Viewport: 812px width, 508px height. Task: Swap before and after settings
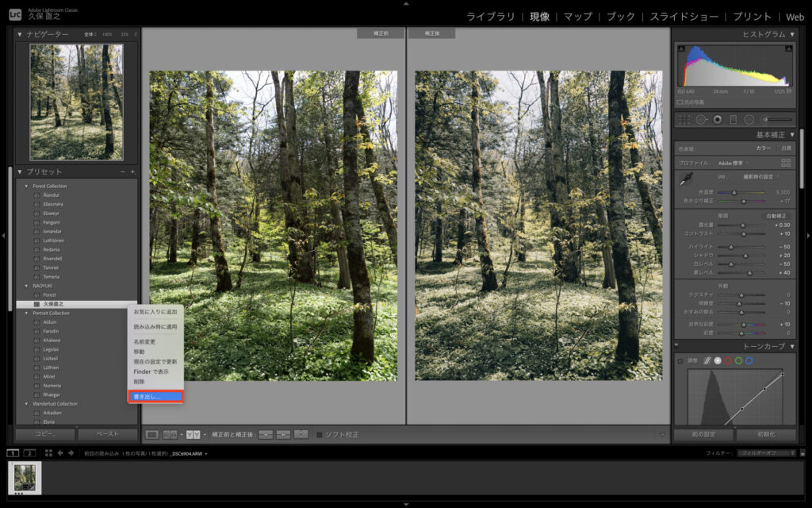(x=301, y=434)
